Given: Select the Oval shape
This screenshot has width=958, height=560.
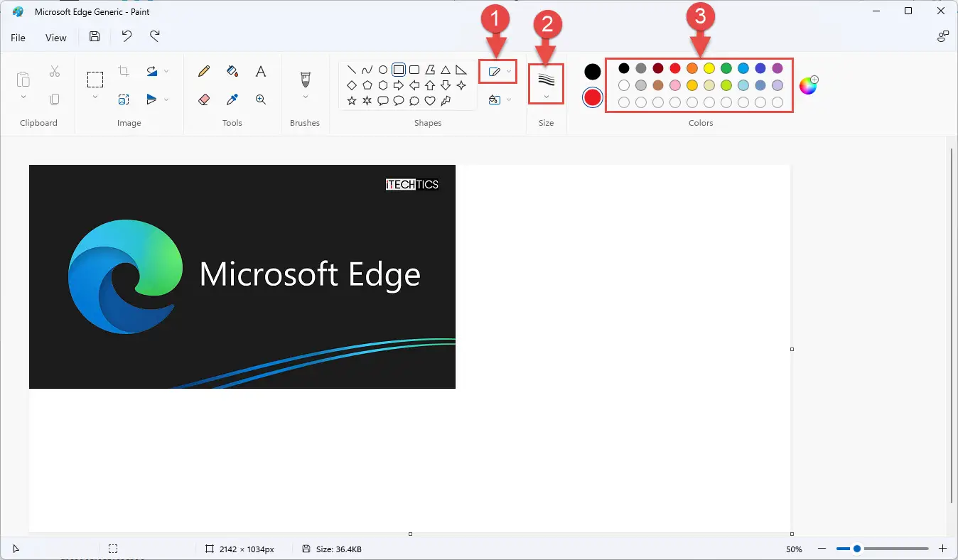Looking at the screenshot, I should click(383, 70).
